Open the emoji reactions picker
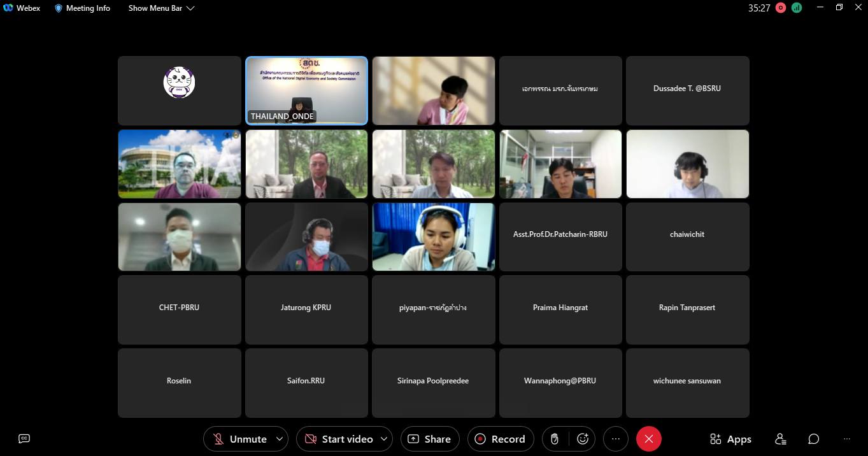The height and width of the screenshot is (456, 868). [x=582, y=439]
